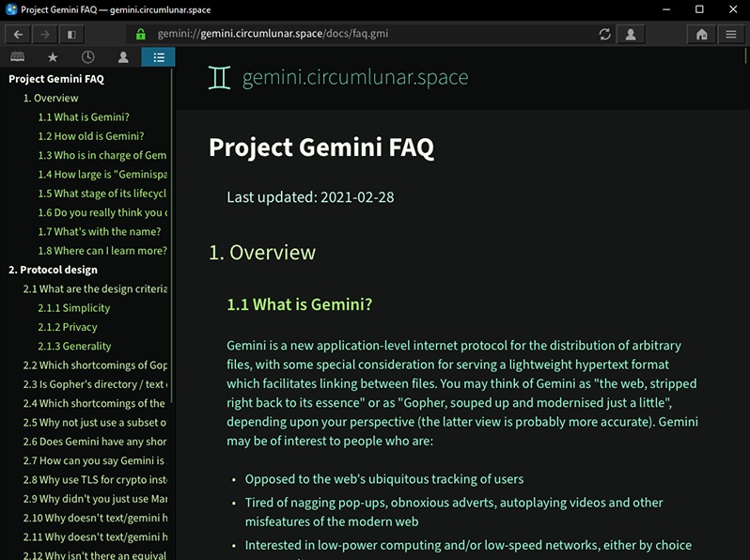Click the back navigation arrow
750x560 pixels.
coord(18,35)
